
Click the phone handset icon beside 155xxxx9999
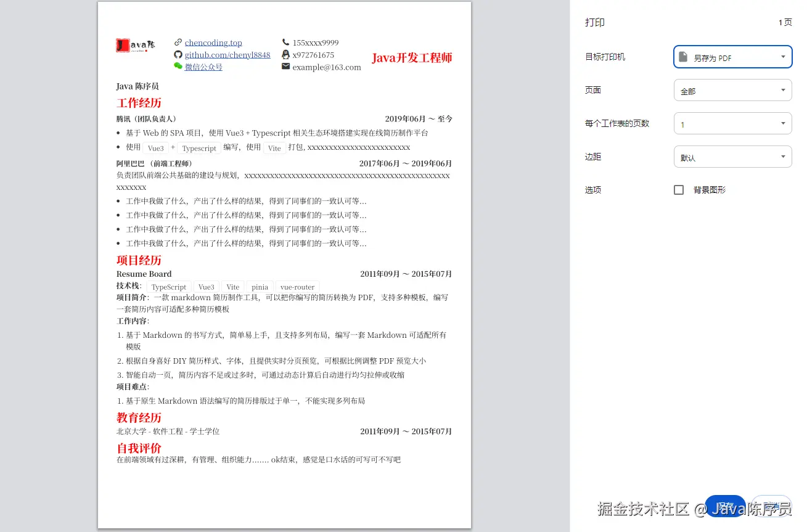tap(285, 43)
